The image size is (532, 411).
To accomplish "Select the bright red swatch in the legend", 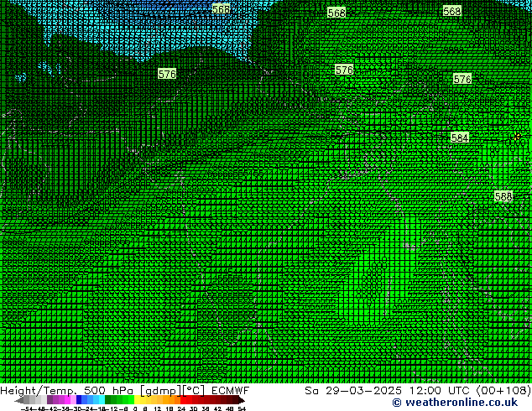I will click(x=183, y=400).
